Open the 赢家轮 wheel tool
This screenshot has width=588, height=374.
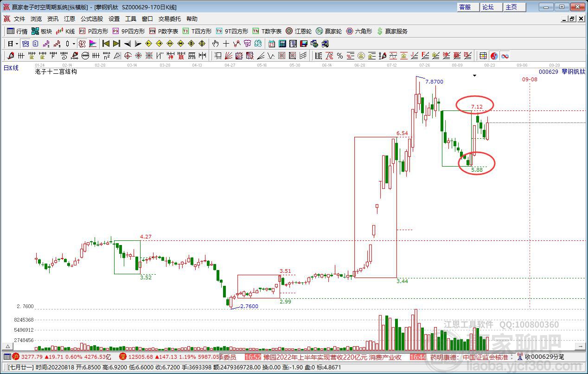(x=328, y=31)
